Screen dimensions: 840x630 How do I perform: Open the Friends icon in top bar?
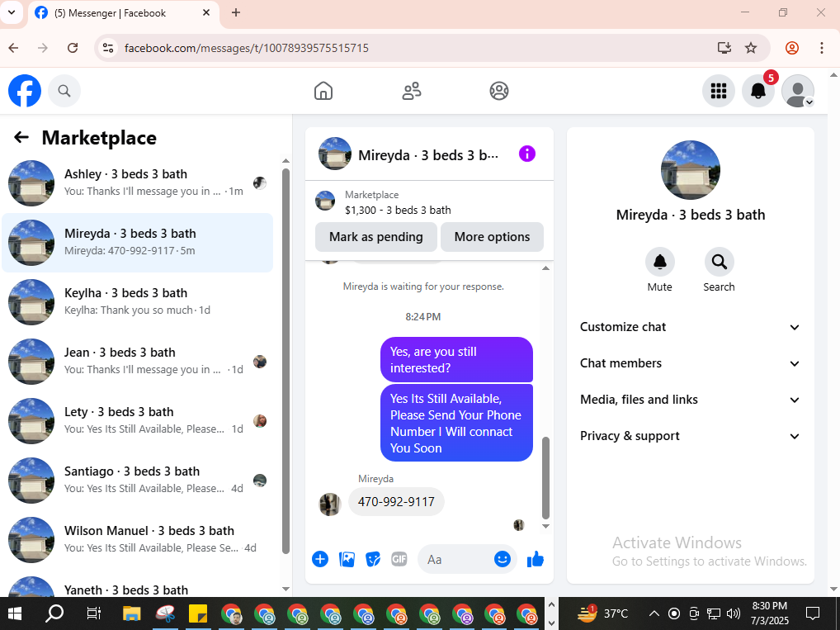click(412, 91)
